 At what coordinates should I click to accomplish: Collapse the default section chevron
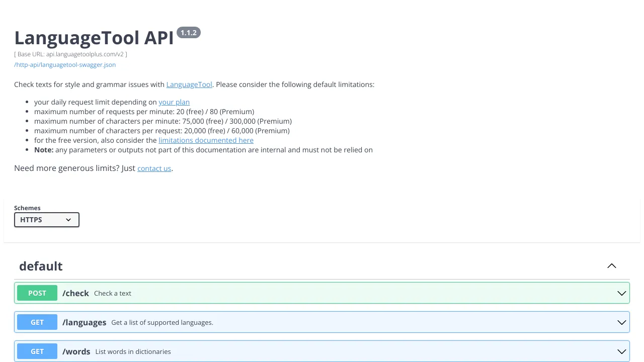612,266
